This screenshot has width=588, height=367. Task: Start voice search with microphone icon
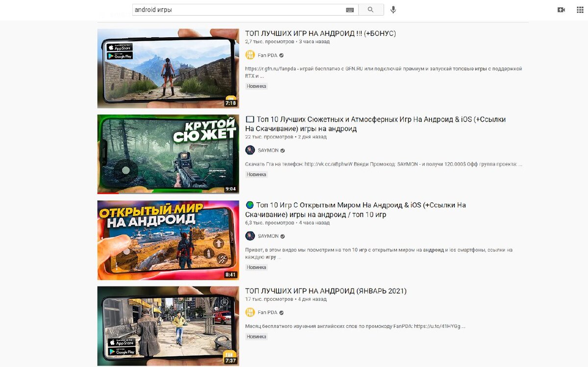(x=393, y=10)
